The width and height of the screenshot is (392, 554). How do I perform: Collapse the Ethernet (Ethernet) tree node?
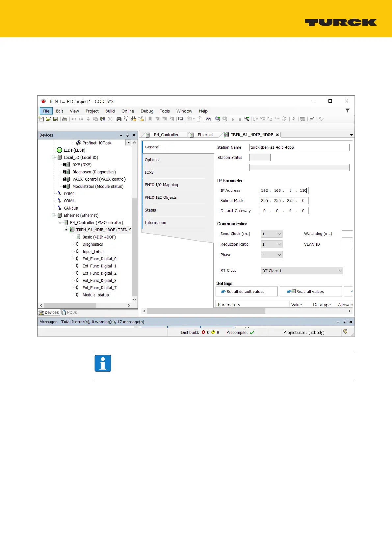53,215
